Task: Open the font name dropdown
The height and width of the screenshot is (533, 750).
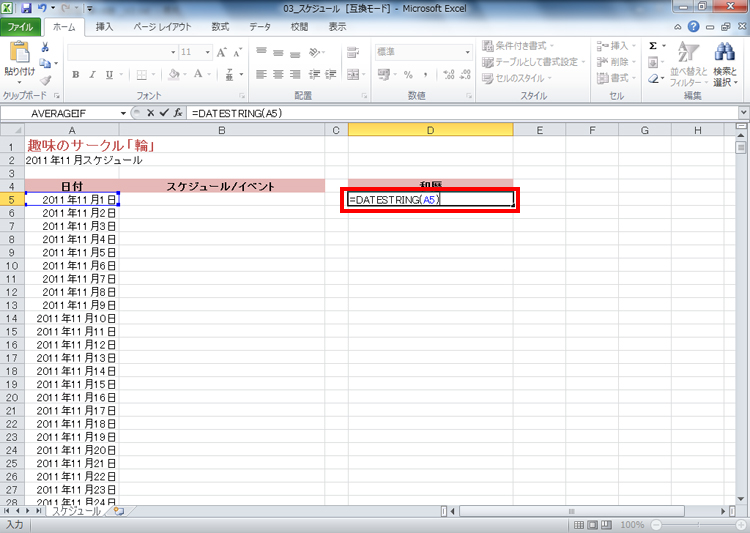Action: point(173,52)
